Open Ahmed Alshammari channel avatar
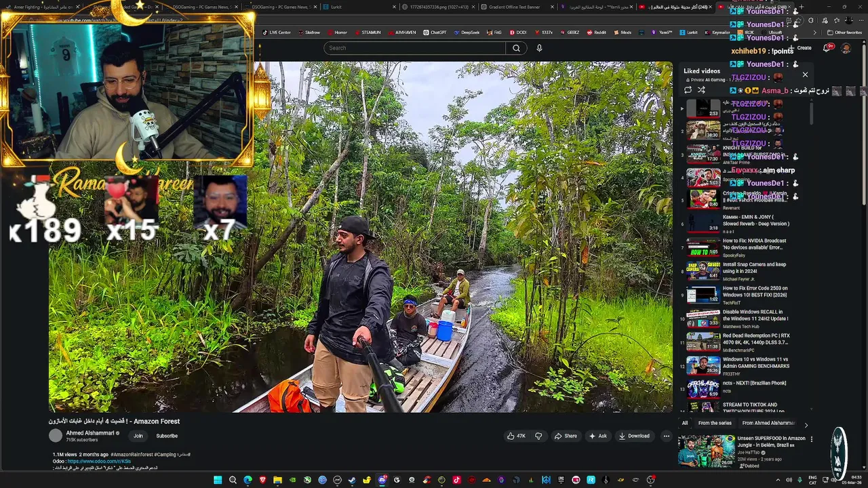Screen dimensions: 868x488 [x=56, y=435]
